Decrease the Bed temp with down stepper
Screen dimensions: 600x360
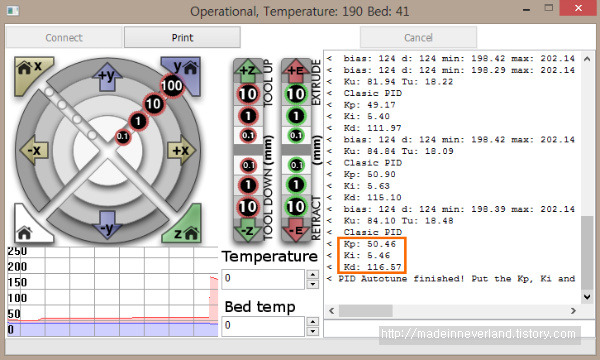(x=313, y=331)
